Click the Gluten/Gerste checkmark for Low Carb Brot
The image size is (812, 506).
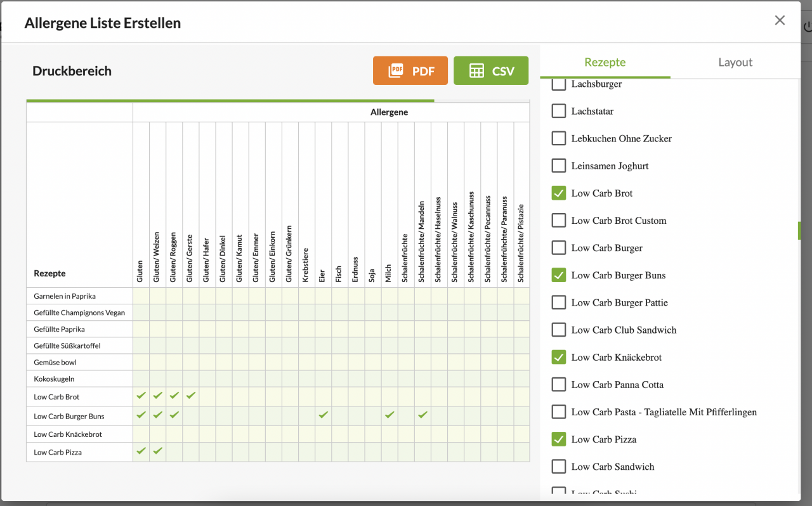click(190, 396)
